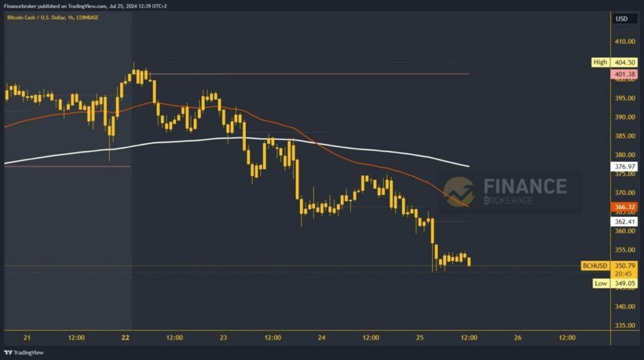Select date 22 on the time axis

click(125, 337)
